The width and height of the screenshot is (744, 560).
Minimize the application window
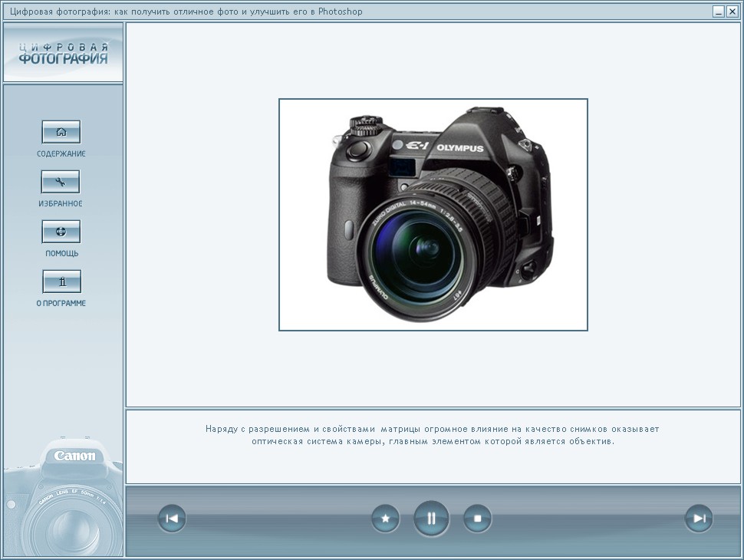point(719,12)
